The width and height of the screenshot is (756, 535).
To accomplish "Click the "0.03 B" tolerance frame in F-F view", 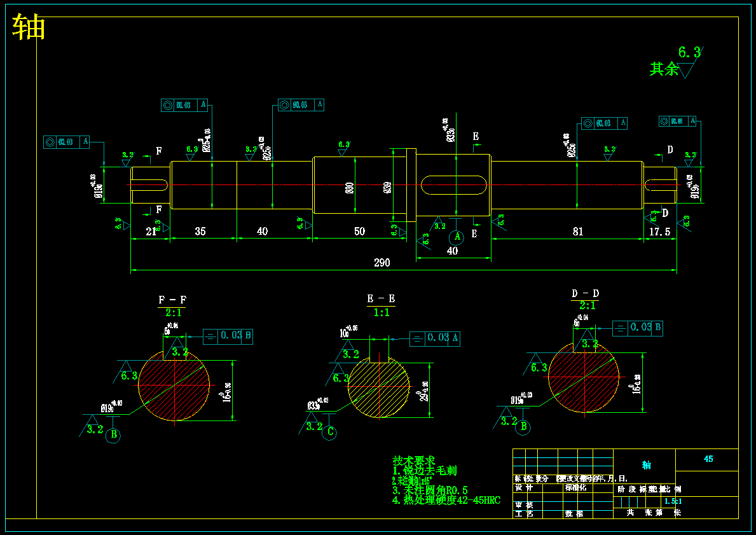I will click(228, 337).
